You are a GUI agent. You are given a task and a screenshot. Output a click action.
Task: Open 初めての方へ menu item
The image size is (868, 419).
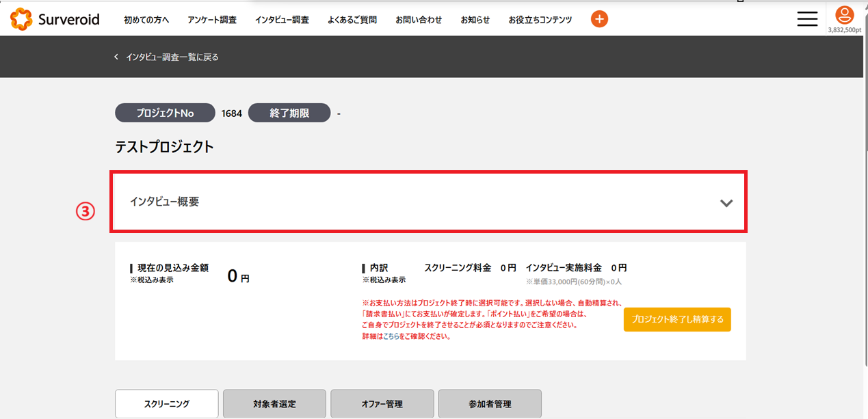[x=146, y=20]
